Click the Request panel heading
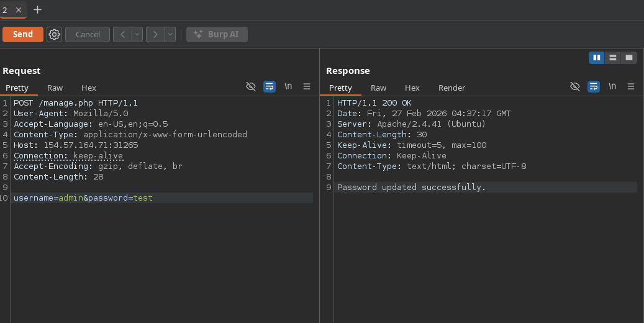The width and height of the screenshot is (644, 323). (21, 71)
